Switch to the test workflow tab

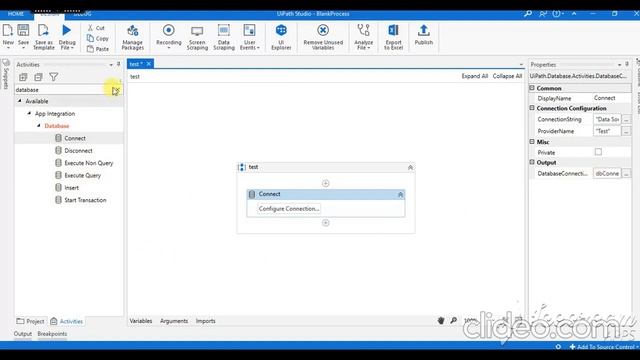[136, 64]
